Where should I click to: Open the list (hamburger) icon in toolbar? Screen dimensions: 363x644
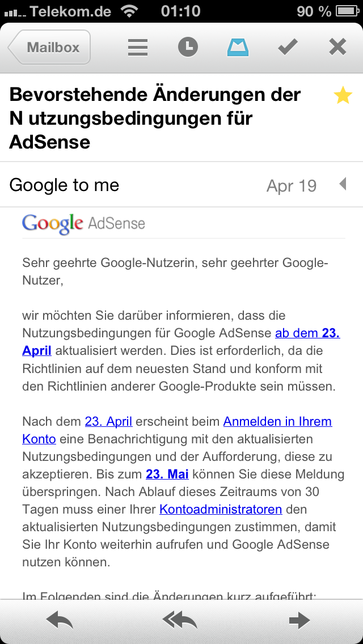click(x=138, y=48)
